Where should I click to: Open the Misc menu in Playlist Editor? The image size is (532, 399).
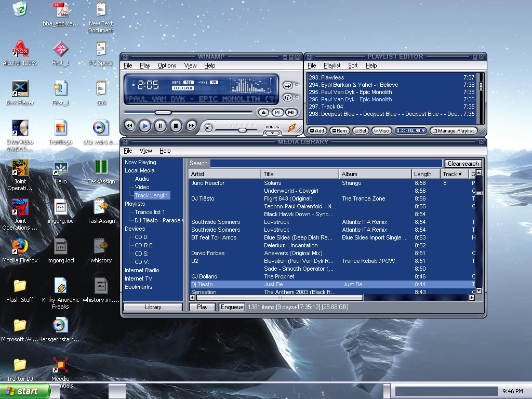(382, 130)
